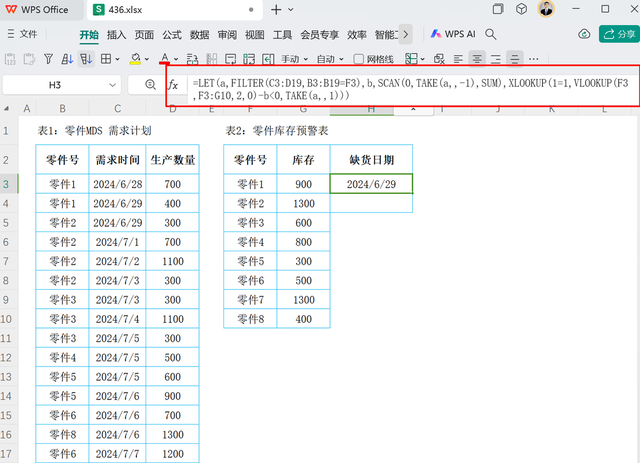640x463 pixels.
Task: Select the 公式 ribbon tab
Action: pos(172,35)
